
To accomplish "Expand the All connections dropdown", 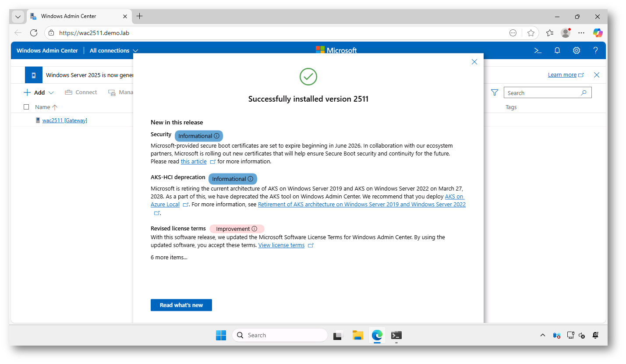I will pyautogui.click(x=135, y=51).
